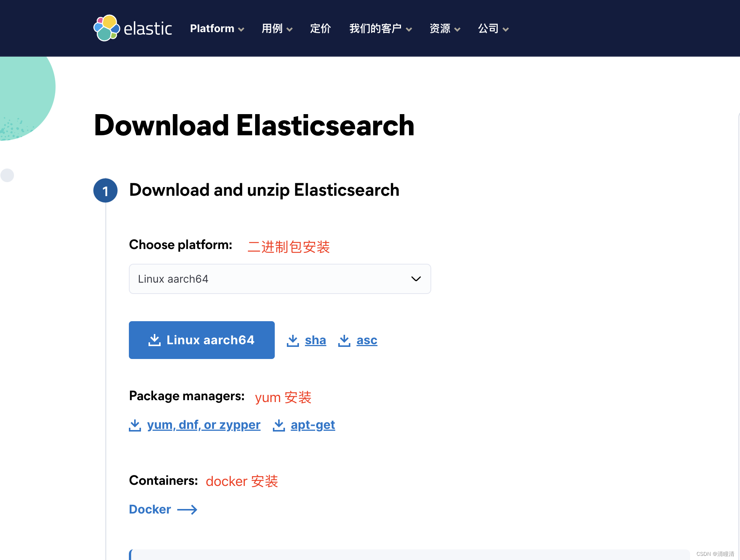This screenshot has width=740, height=560.
Task: Open the Choose platform dropdown
Action: pos(280,279)
